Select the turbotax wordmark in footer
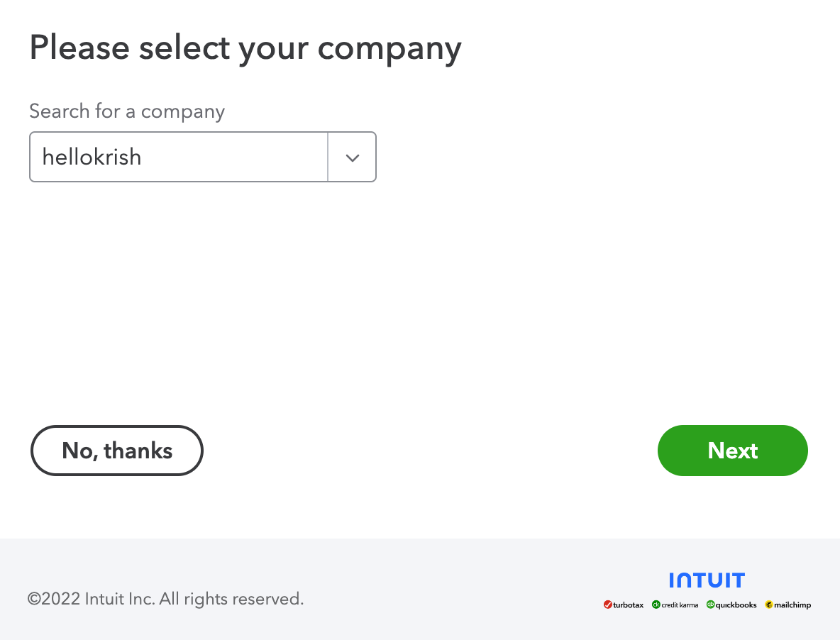The image size is (840, 640). tap(629, 605)
